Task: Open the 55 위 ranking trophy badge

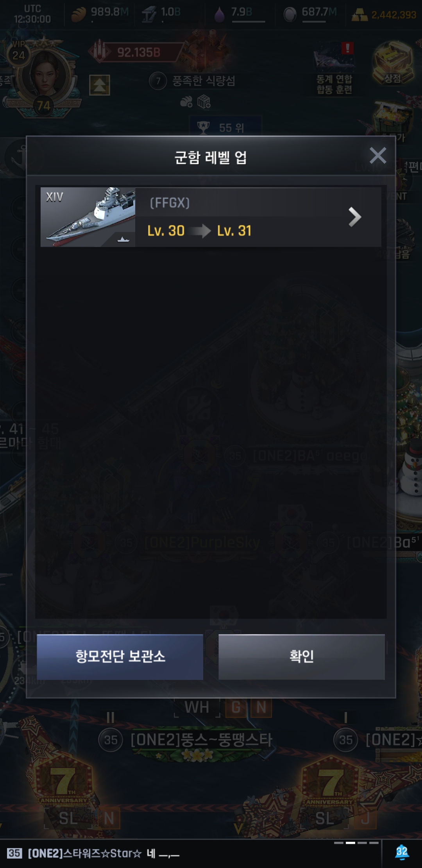Action: pyautogui.click(x=225, y=127)
